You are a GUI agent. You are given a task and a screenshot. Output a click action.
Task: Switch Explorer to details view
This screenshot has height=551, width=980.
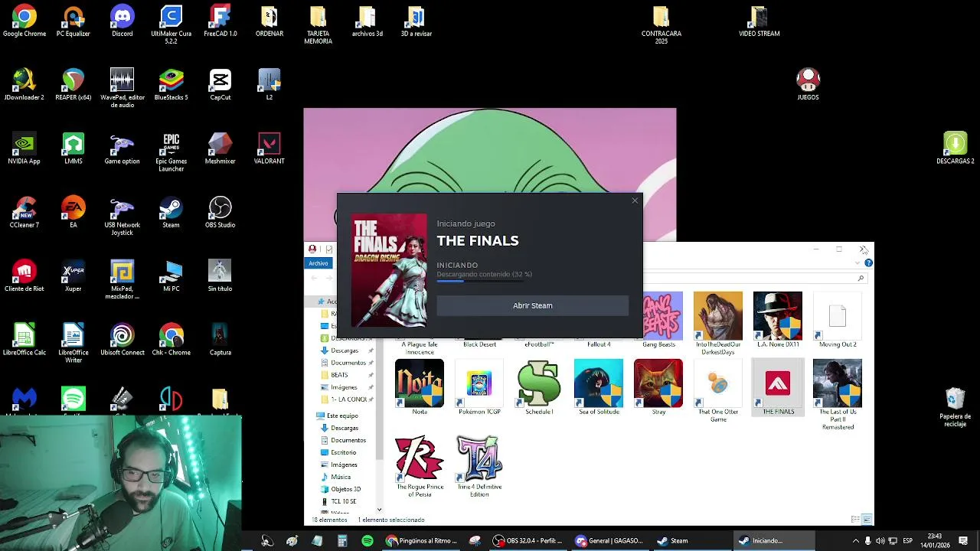(x=855, y=520)
